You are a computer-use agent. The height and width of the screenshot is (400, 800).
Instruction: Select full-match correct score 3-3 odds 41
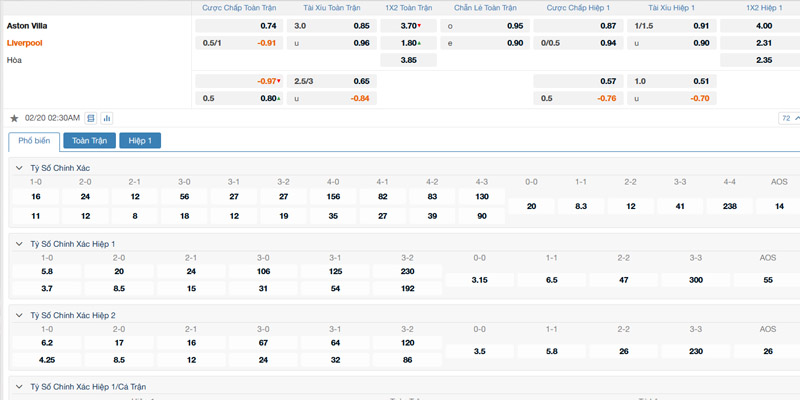(680, 206)
